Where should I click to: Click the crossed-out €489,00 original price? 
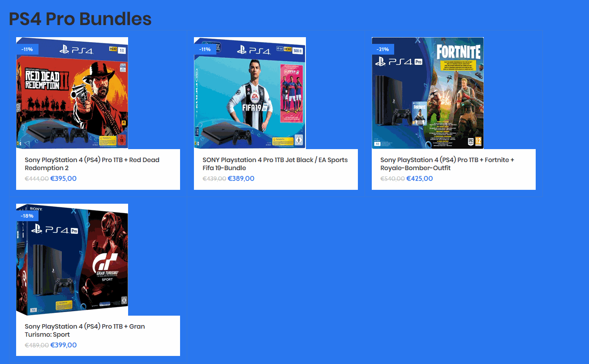point(37,346)
